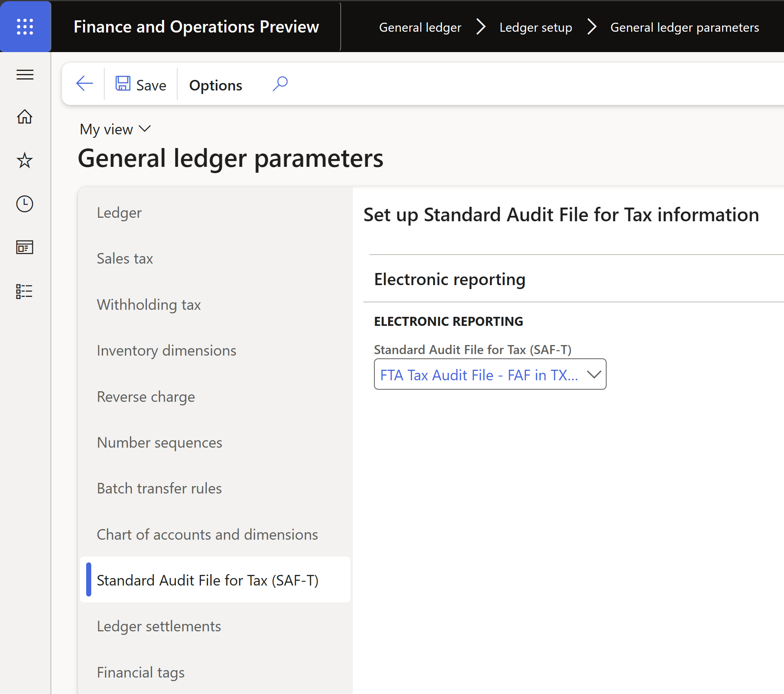Screen dimensions: 784x694
Task: Click the Save button
Action: tap(141, 85)
